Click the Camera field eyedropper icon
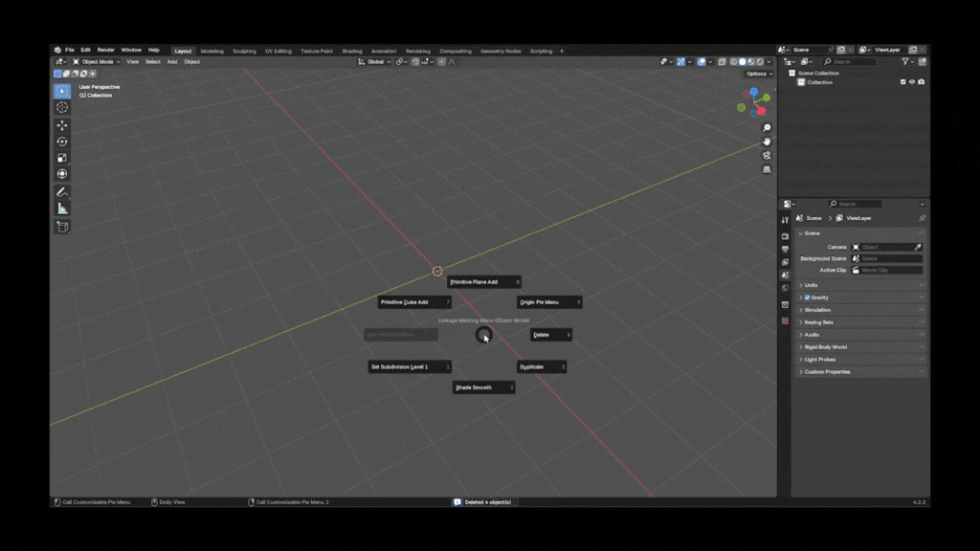Image resolution: width=980 pixels, height=551 pixels. (918, 248)
